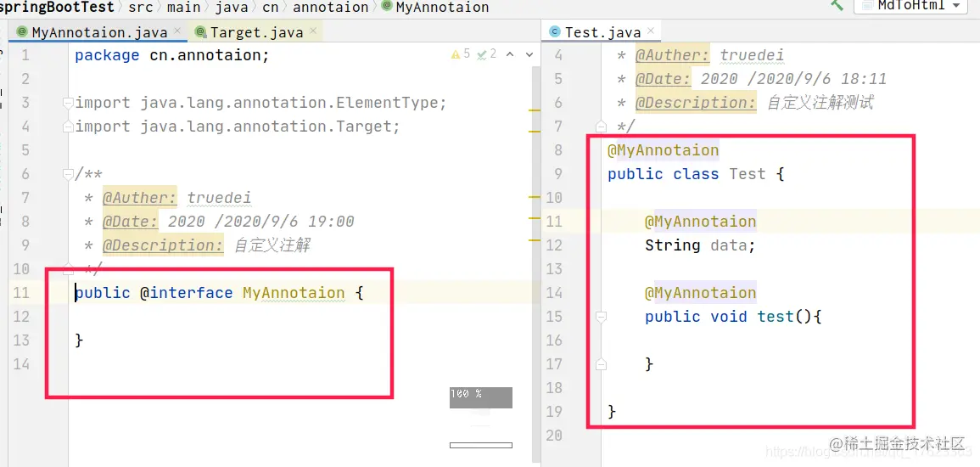980x467 pixels.
Task: Click the 'truedei' author name in Test.java
Action: click(753, 56)
